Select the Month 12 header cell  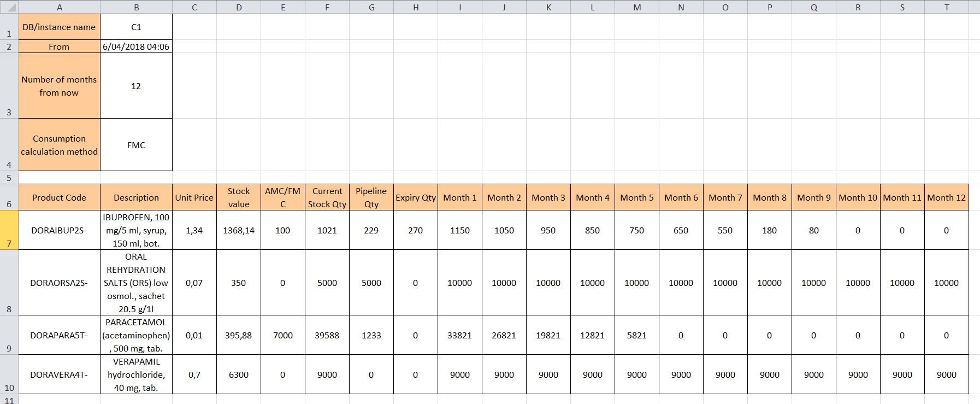click(946, 197)
